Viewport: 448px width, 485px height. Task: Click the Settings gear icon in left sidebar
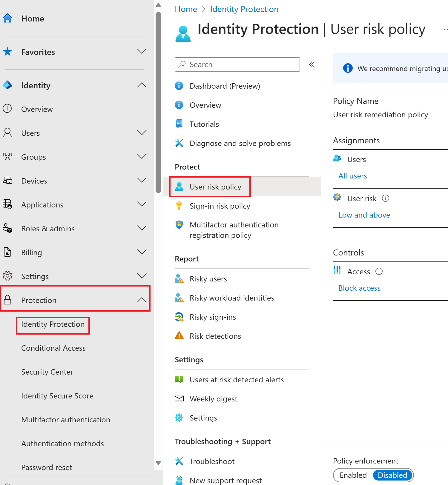coord(7,276)
